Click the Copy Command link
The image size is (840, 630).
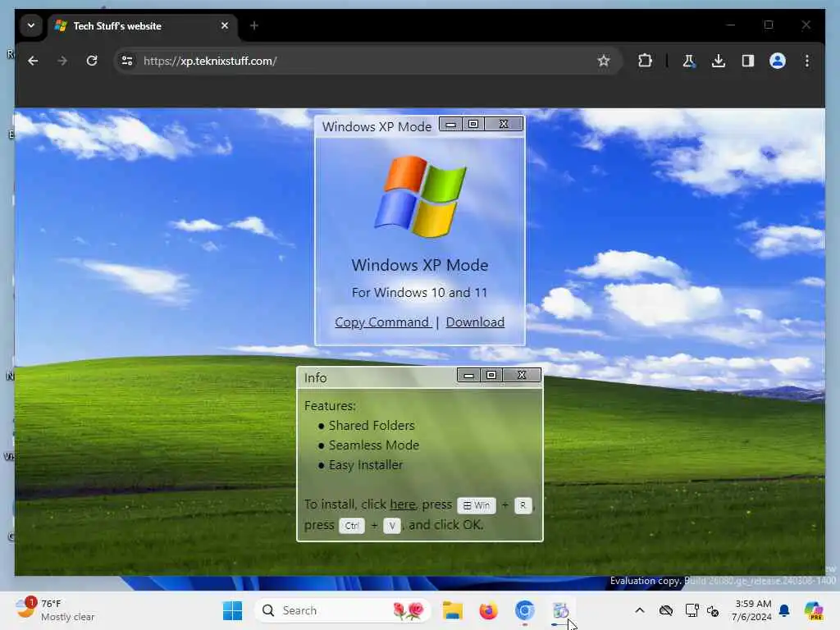tap(382, 322)
